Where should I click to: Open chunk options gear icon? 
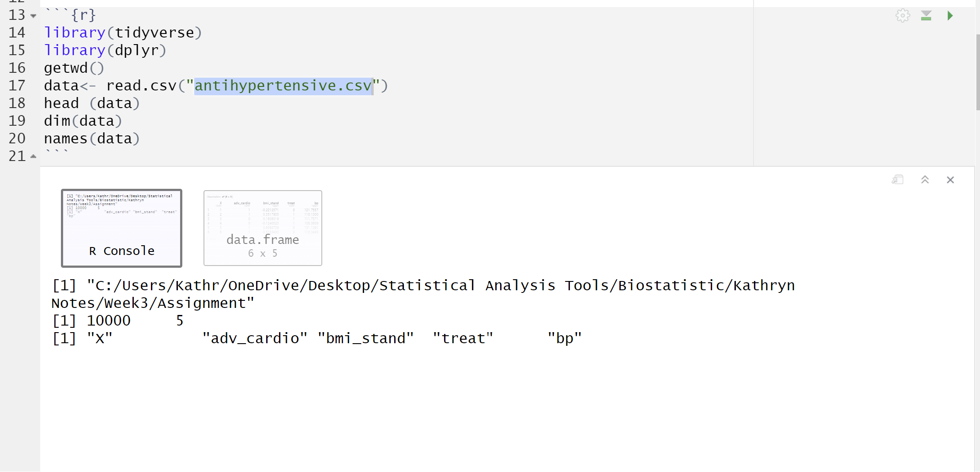pos(903,16)
